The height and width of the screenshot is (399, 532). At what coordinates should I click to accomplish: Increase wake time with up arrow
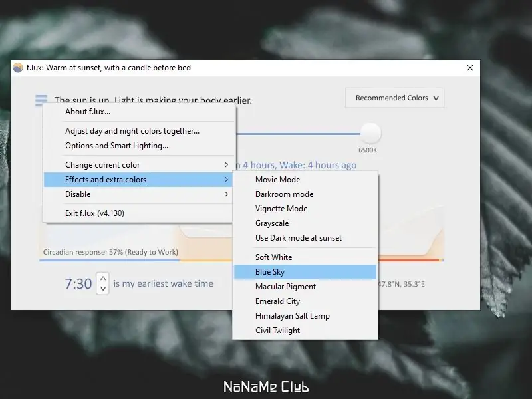pos(103,278)
